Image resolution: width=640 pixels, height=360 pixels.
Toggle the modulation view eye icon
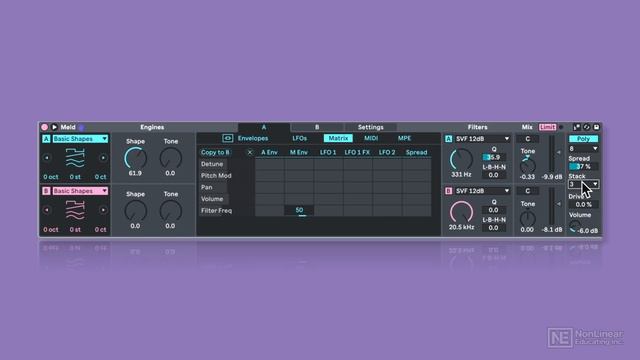pos(227,138)
